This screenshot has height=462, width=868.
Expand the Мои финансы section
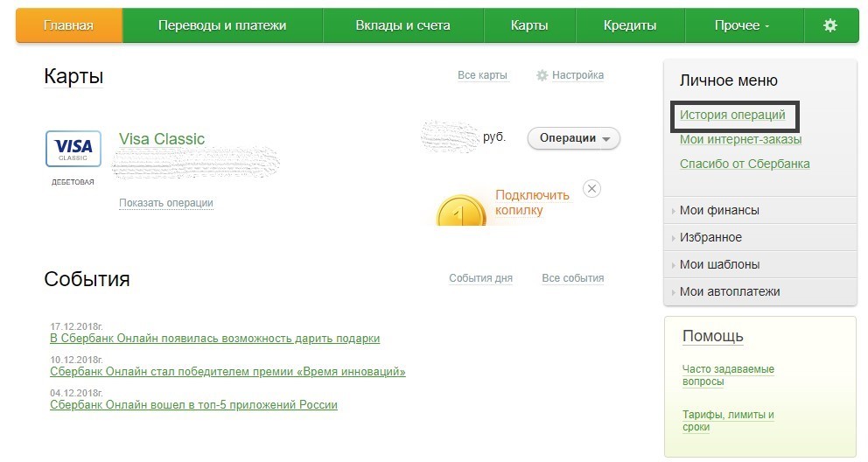coord(760,210)
